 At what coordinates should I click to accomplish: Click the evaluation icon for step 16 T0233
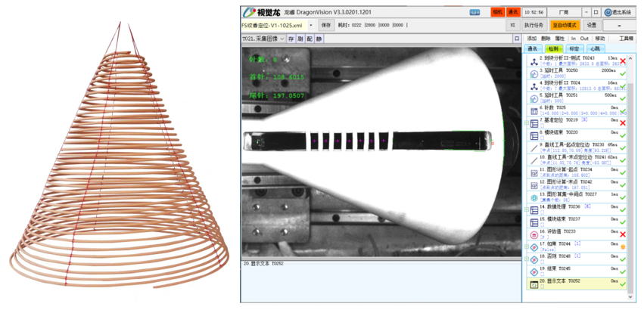(x=534, y=235)
